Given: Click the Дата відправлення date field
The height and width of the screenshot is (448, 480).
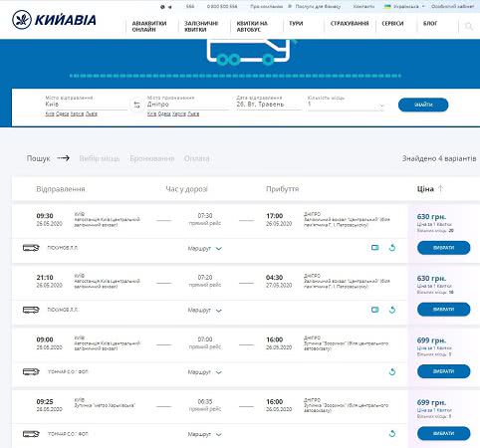Looking at the screenshot, I should [268, 105].
